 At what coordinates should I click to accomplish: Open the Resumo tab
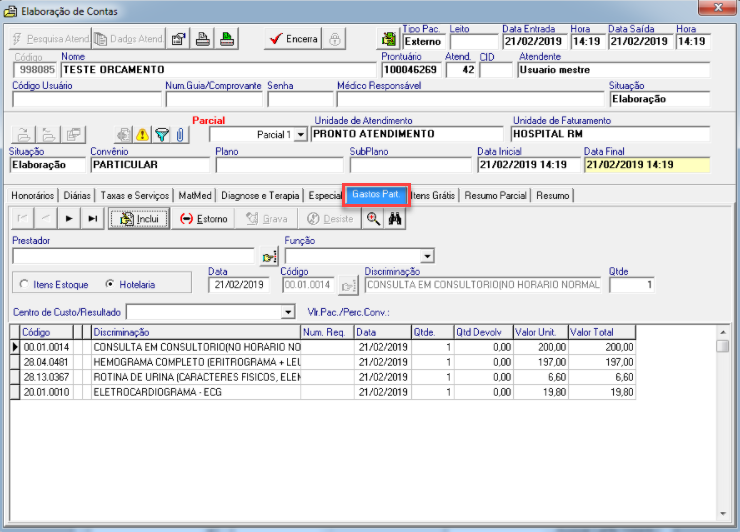tap(553, 195)
